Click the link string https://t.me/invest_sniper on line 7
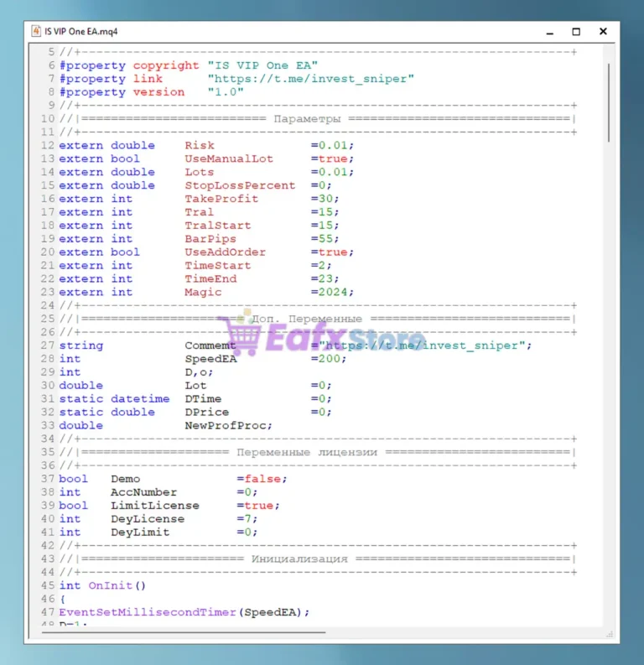 coord(310,79)
